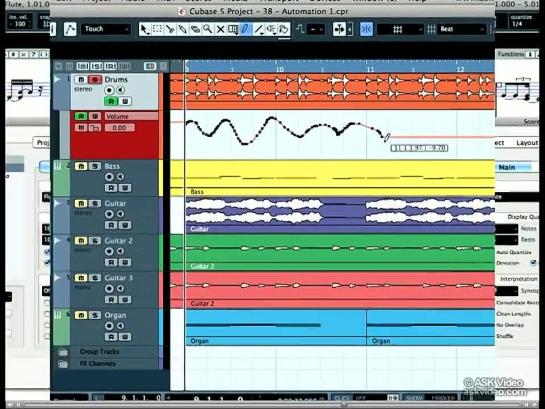Click the snap to zero crossing icon
The image size is (545, 409).
pos(300,29)
